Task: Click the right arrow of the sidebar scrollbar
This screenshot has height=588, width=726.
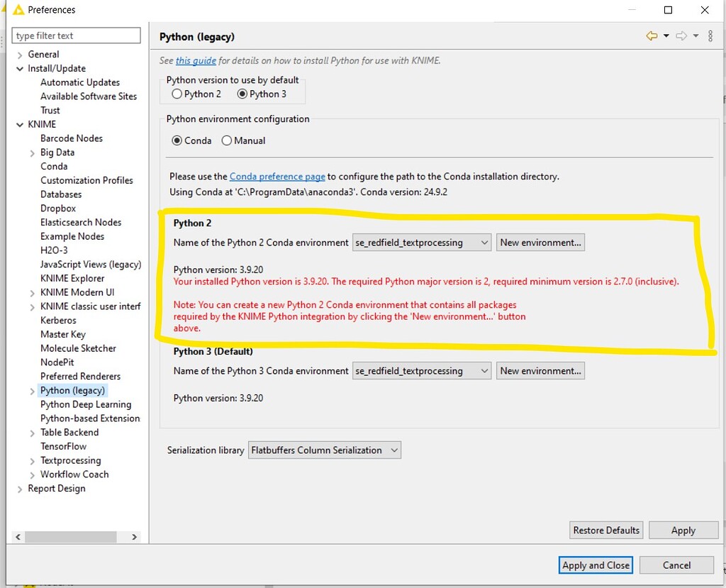Action: click(x=134, y=537)
